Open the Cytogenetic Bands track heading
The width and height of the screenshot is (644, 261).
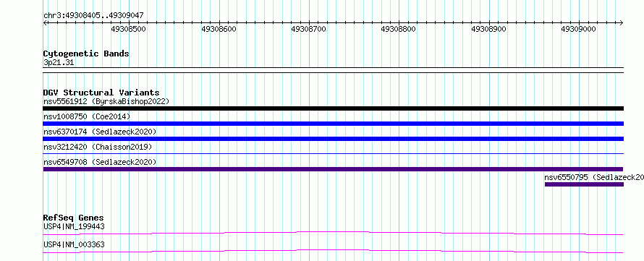coord(86,54)
